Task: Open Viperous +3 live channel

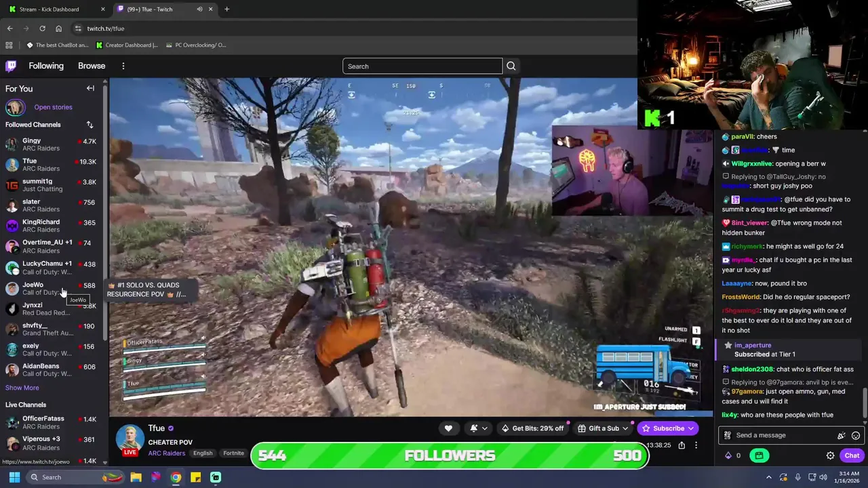Action: [52, 443]
